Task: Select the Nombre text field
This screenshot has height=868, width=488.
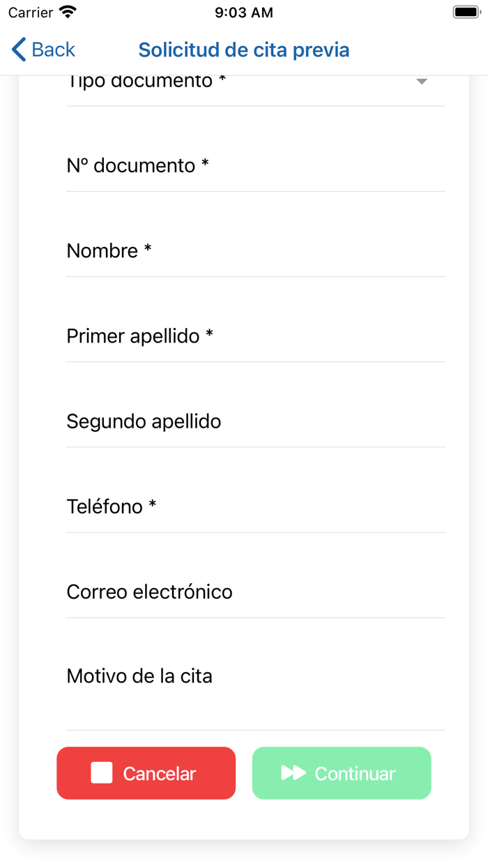Action: pos(256,250)
